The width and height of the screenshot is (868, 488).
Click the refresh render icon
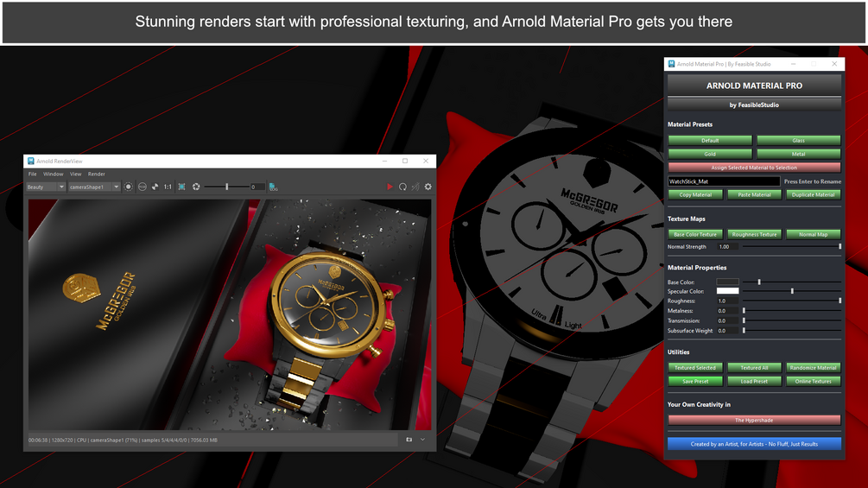[402, 187]
